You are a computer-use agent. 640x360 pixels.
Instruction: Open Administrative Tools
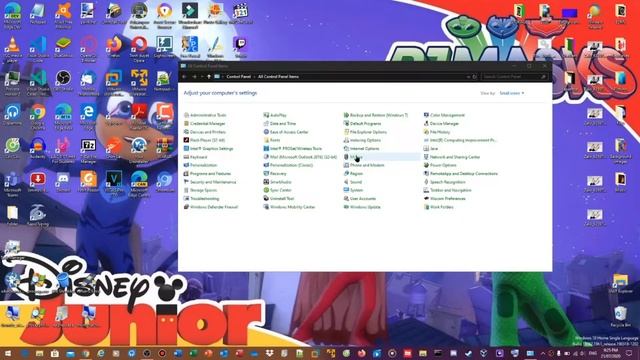205,115
